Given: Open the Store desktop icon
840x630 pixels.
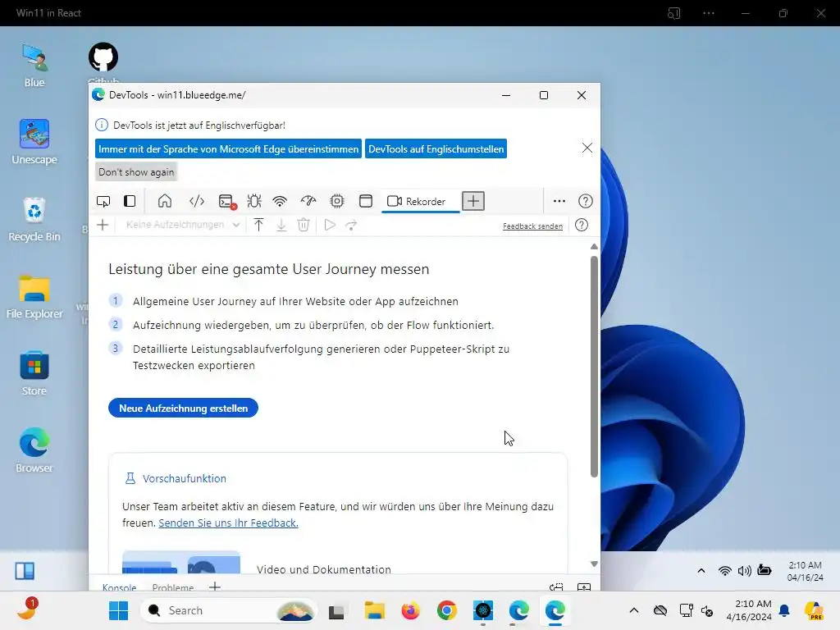Looking at the screenshot, I should [x=34, y=373].
